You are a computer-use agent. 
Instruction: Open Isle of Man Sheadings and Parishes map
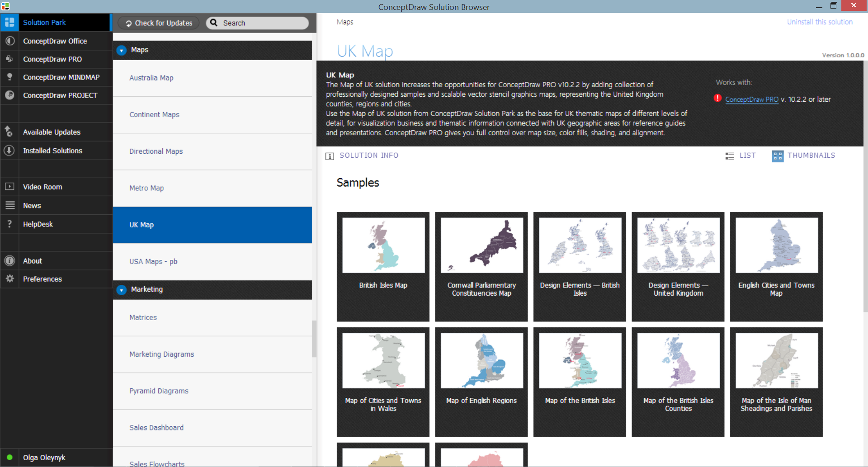click(x=776, y=382)
